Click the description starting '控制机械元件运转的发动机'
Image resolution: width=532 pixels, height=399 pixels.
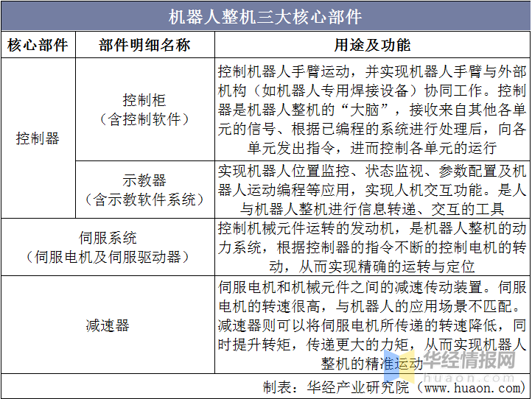click(372, 247)
